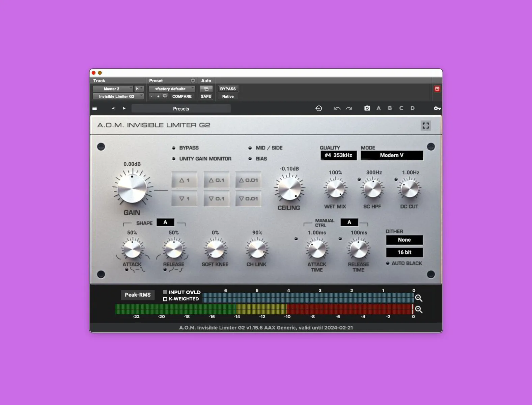Click the license key icon

pos(437,108)
